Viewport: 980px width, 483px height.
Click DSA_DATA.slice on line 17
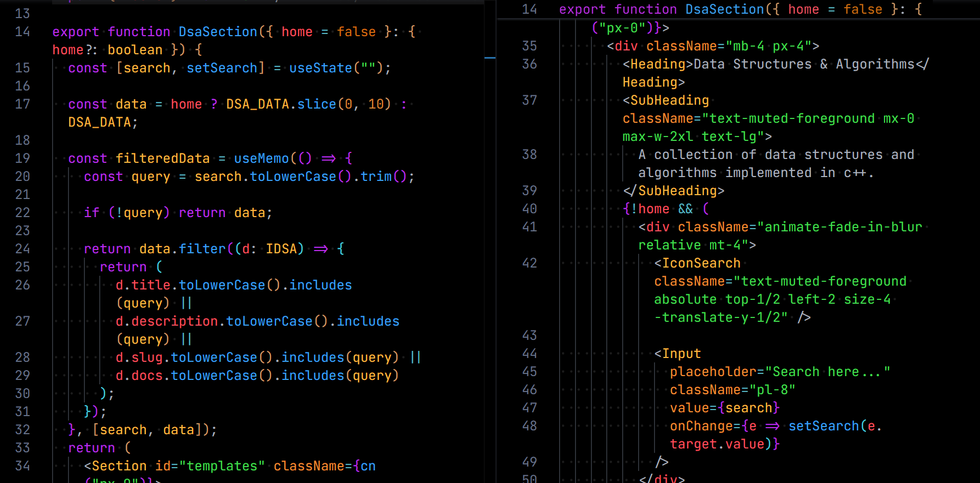tap(281, 104)
